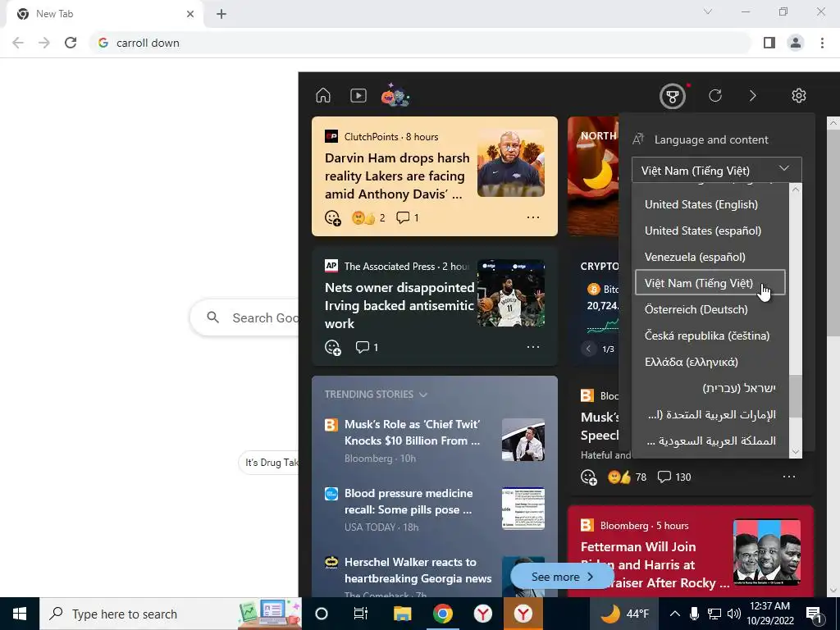Refresh the news feed
This screenshot has width=840, height=630.
tap(715, 95)
